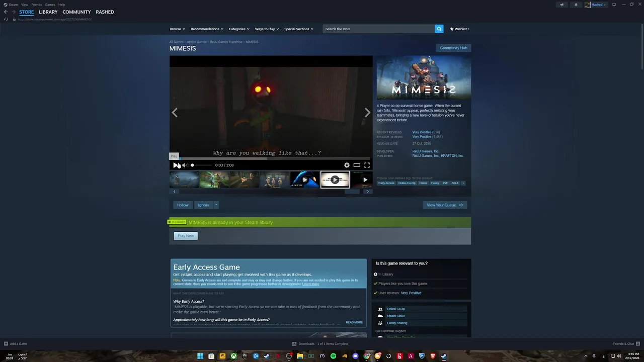Open Downloads status at bottom

320,344
